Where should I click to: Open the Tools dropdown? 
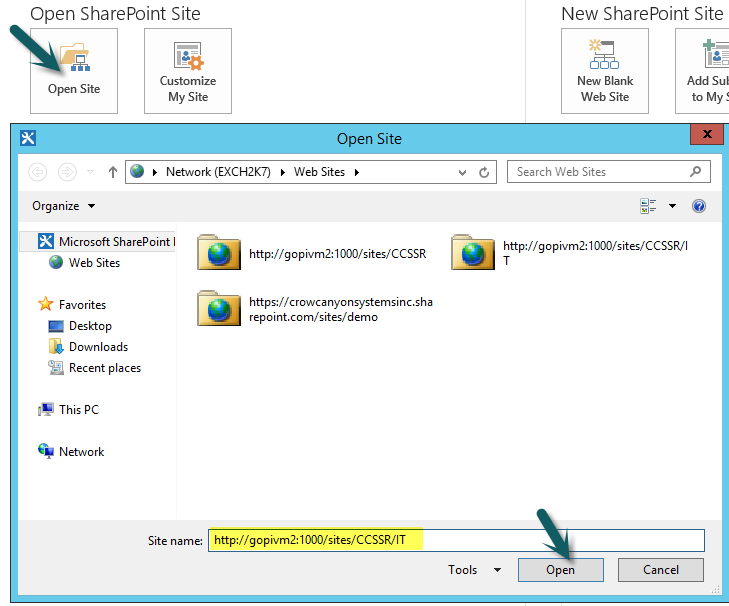(475, 570)
